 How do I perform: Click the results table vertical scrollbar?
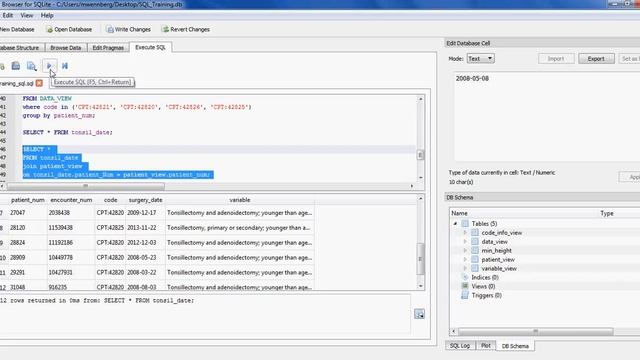tap(420, 259)
